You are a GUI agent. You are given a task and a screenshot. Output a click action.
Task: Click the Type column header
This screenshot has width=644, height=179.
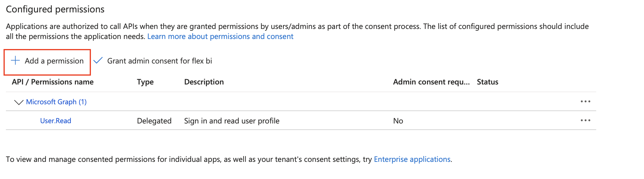pyautogui.click(x=145, y=82)
